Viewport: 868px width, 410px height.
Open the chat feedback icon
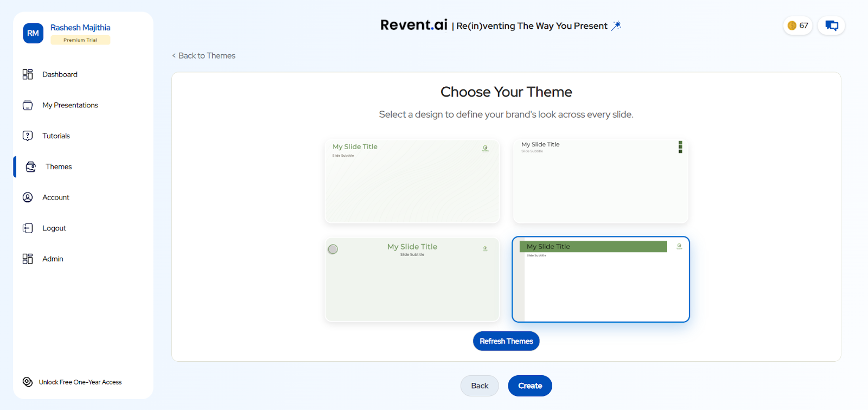click(832, 25)
